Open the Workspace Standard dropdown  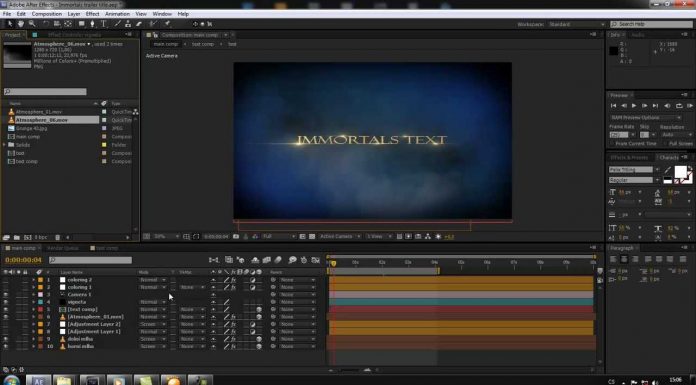(577, 24)
